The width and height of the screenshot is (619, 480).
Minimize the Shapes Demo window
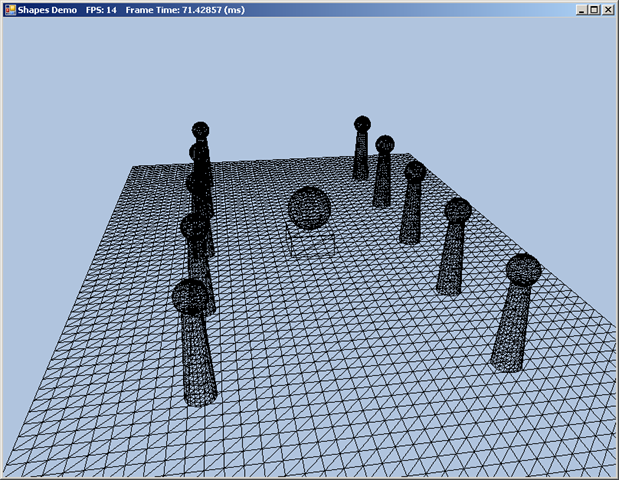tap(581, 10)
